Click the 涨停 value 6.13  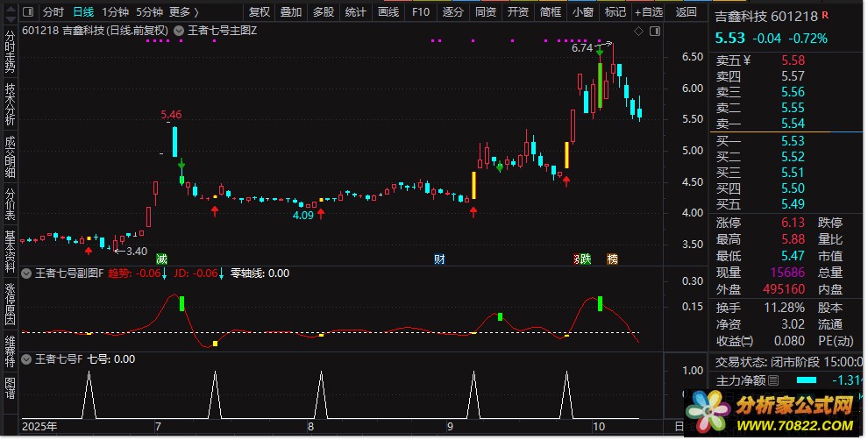(x=793, y=223)
